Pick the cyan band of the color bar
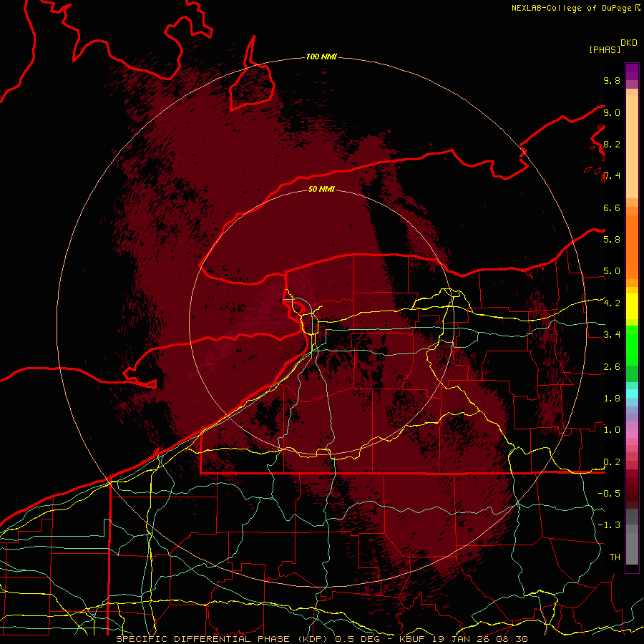This screenshot has height=644, width=644. [x=632, y=394]
